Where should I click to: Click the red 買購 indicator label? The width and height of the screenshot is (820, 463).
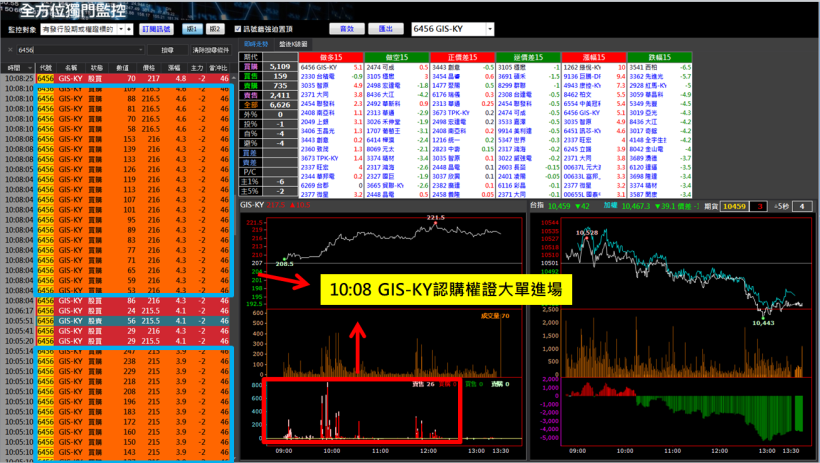[x=252, y=67]
